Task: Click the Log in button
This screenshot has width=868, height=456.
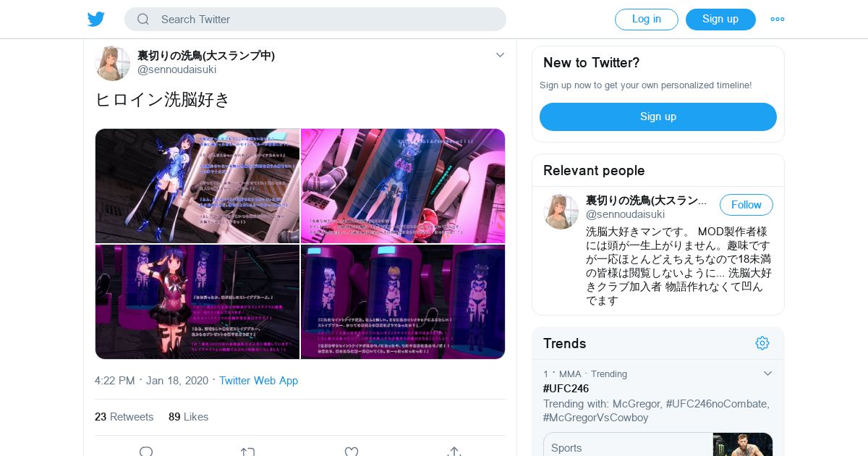Action: pyautogui.click(x=647, y=20)
